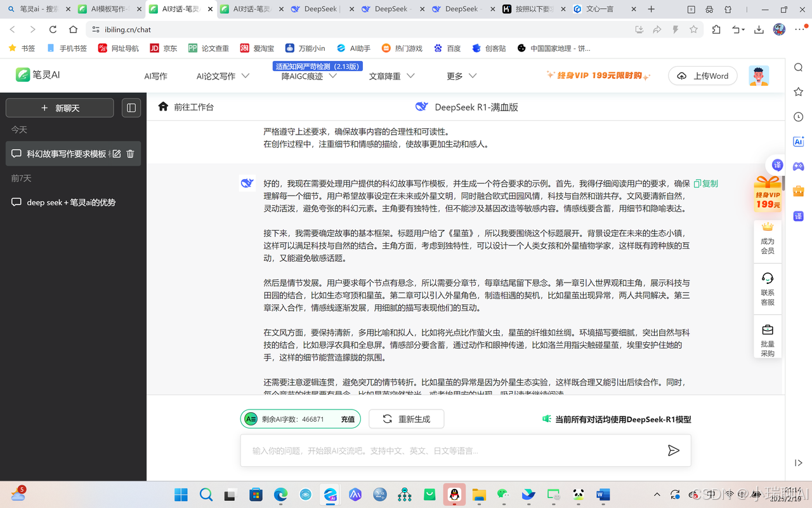
Task: Open WeChat from the taskbar
Action: click(503, 495)
